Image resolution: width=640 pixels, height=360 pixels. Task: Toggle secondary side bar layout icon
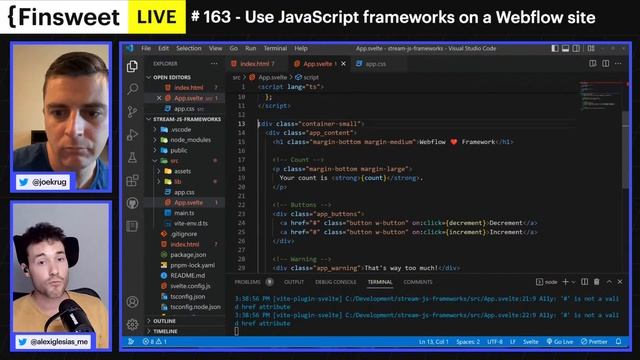576,48
